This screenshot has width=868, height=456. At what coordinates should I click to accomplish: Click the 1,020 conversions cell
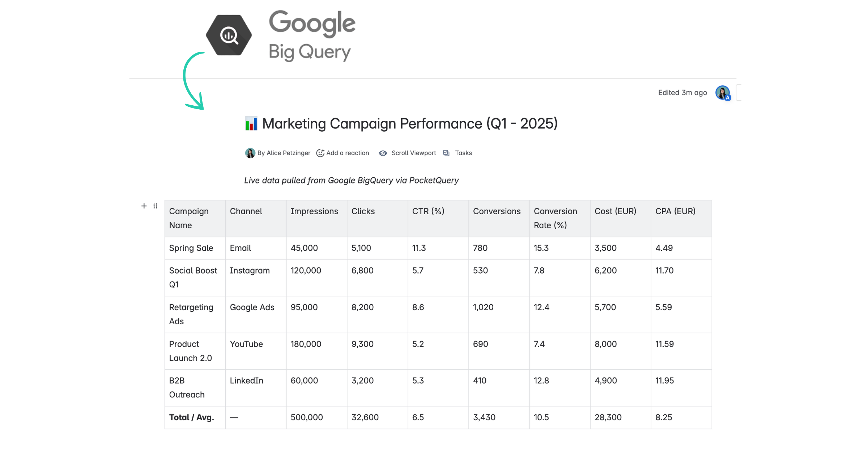499,314
